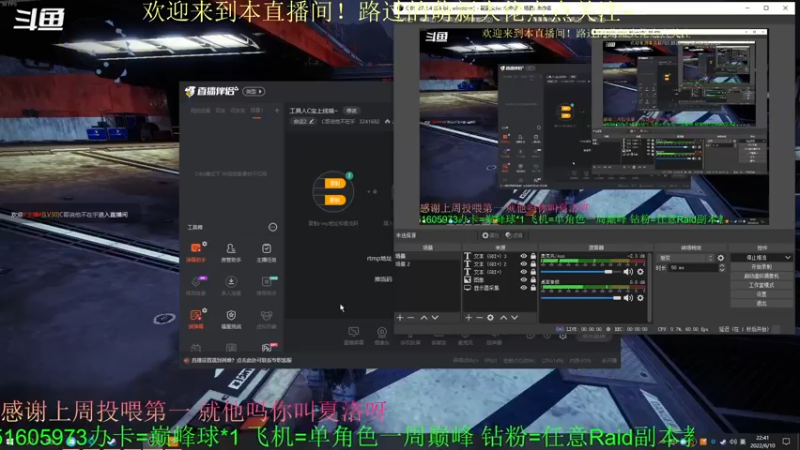800x450 pixels.
Task: Move source down with arrow in OBS sources toolbar
Action: (x=515, y=317)
